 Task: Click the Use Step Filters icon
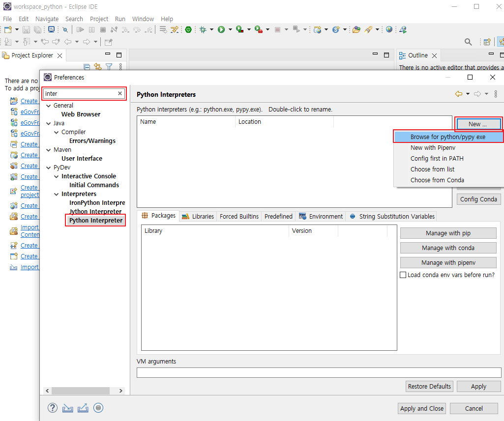click(x=175, y=29)
